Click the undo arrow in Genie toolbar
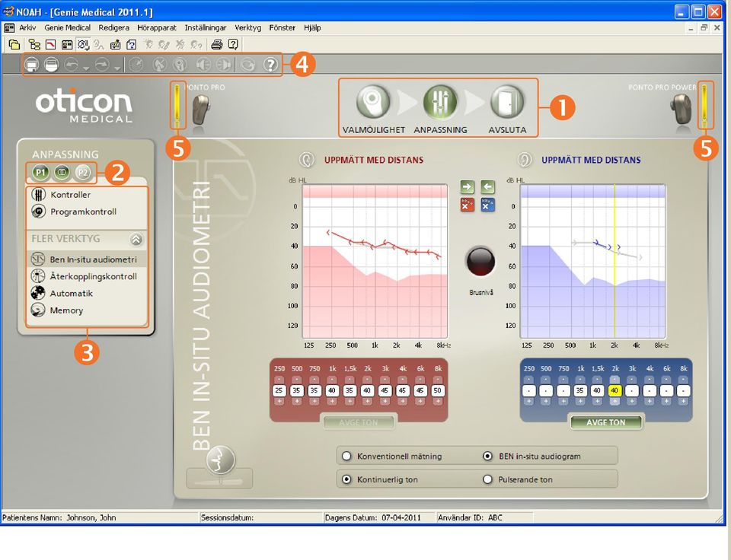The height and width of the screenshot is (560, 731). [x=72, y=65]
